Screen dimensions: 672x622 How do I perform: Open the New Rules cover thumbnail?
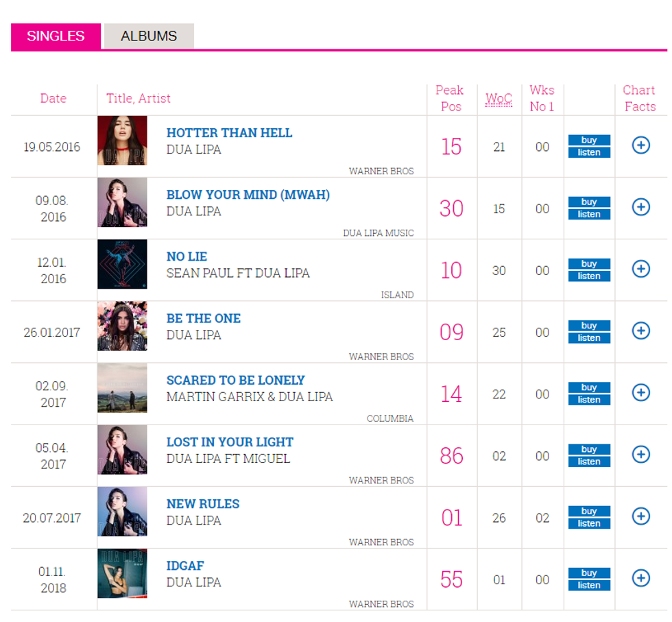click(x=122, y=511)
